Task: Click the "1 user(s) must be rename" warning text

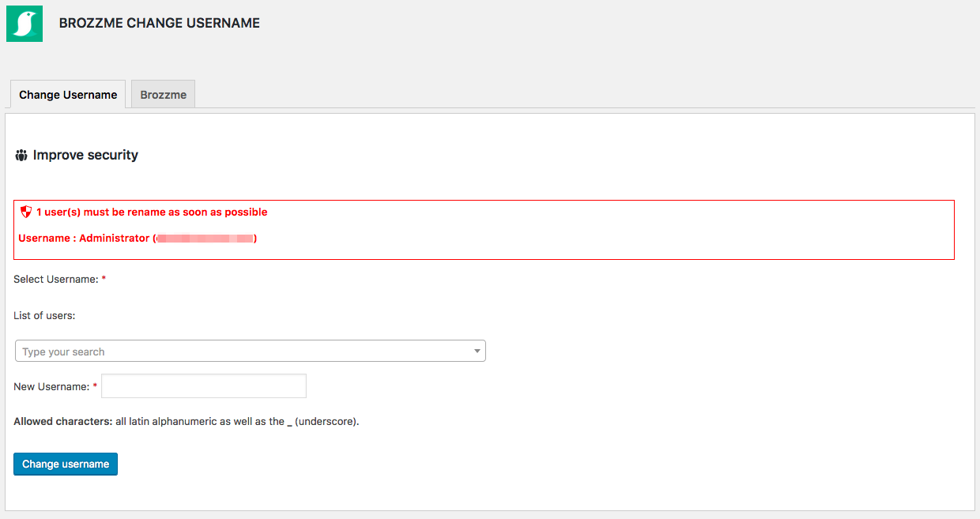Action: coord(152,212)
